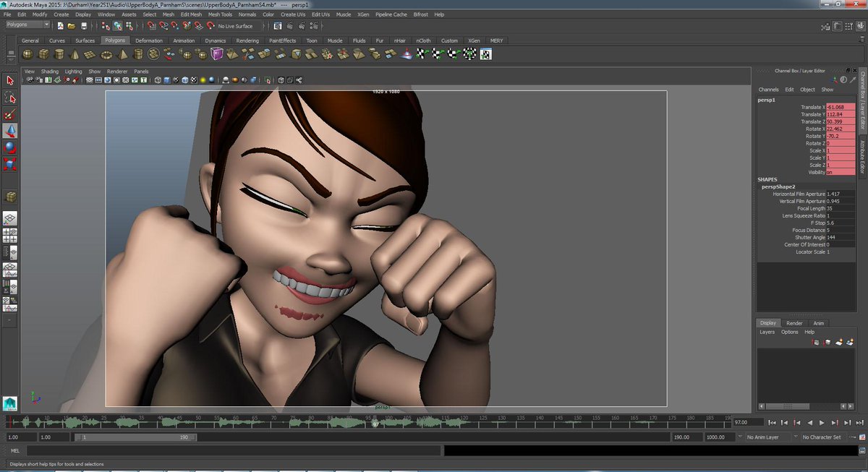
Task: Click the Open Scene folder icon
Action: point(72,25)
